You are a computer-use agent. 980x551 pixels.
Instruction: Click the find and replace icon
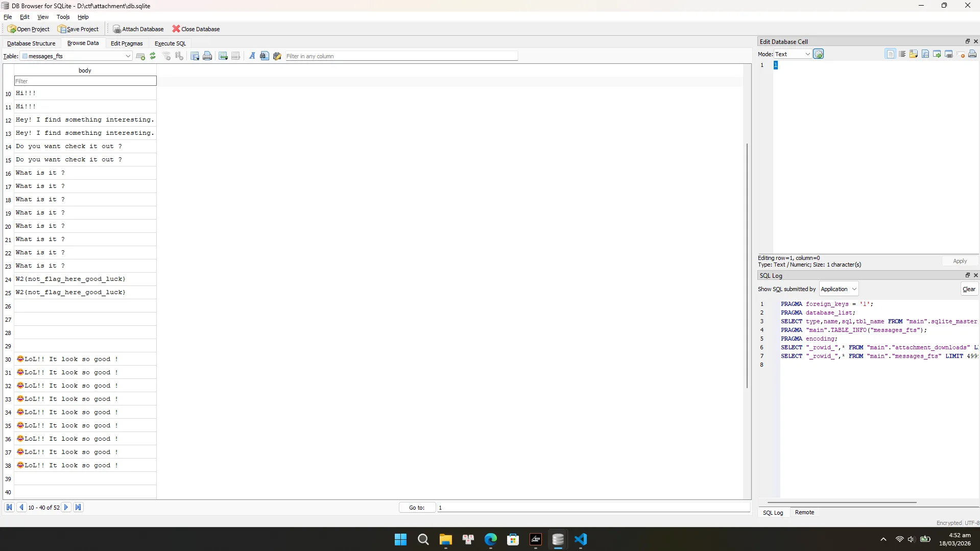tap(277, 56)
